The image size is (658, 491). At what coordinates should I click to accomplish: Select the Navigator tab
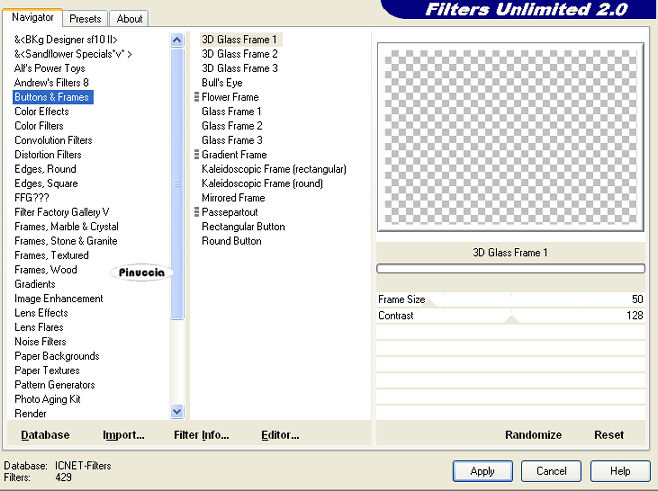pyautogui.click(x=32, y=17)
